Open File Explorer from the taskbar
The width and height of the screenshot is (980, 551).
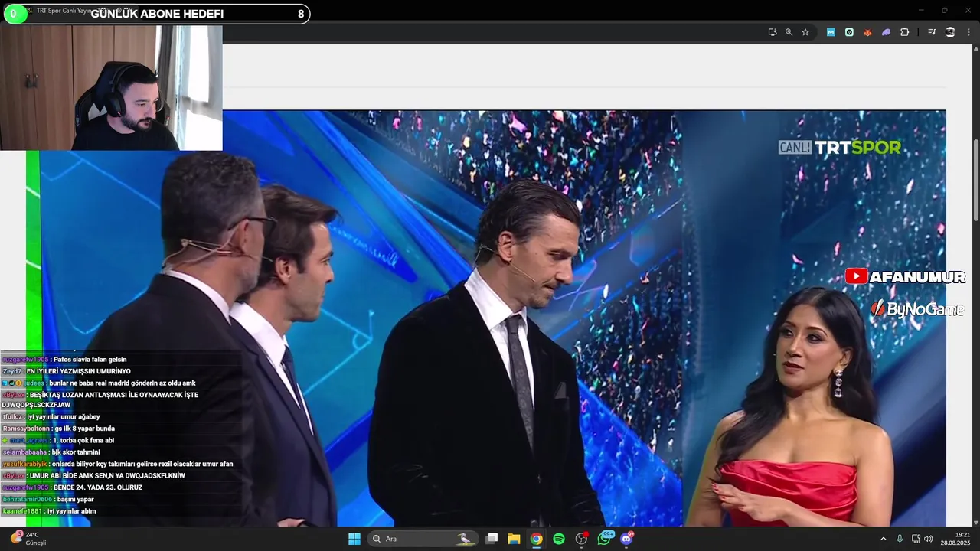[x=514, y=539]
